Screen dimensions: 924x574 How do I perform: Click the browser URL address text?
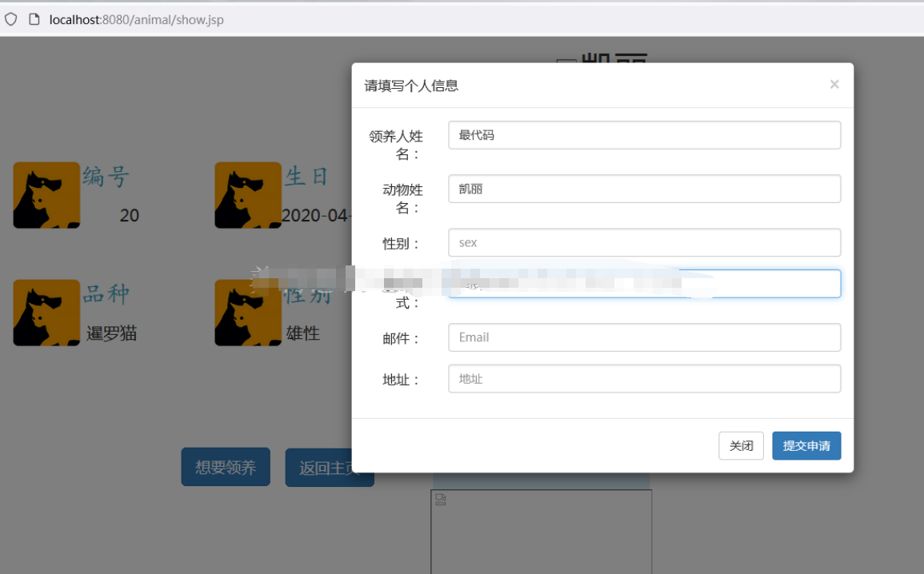click(x=136, y=19)
